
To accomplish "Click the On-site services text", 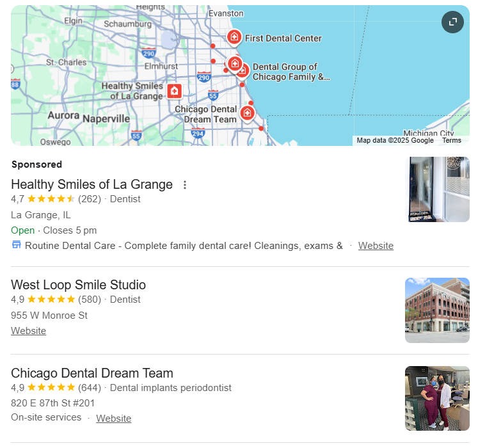I will (x=46, y=417).
